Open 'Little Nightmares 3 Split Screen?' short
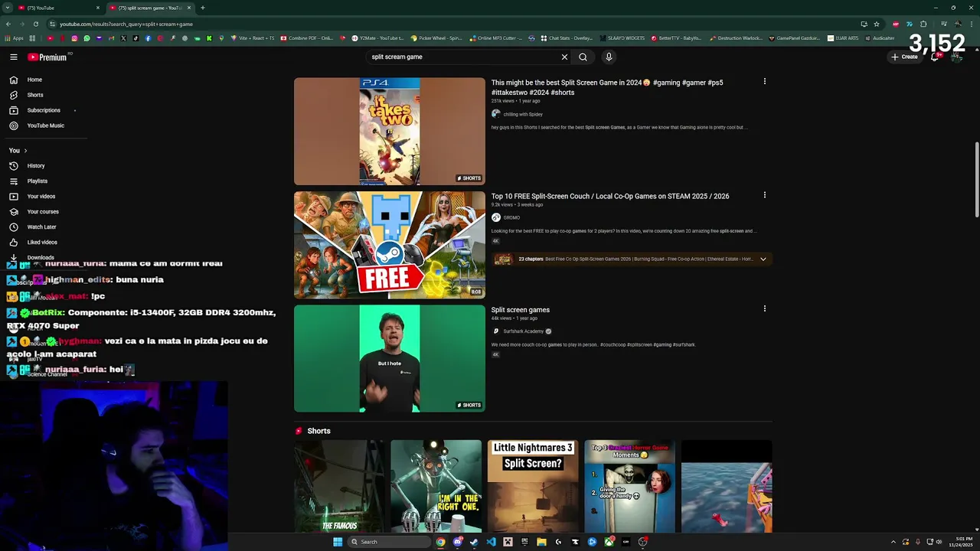This screenshot has height=551, width=980. 533,486
